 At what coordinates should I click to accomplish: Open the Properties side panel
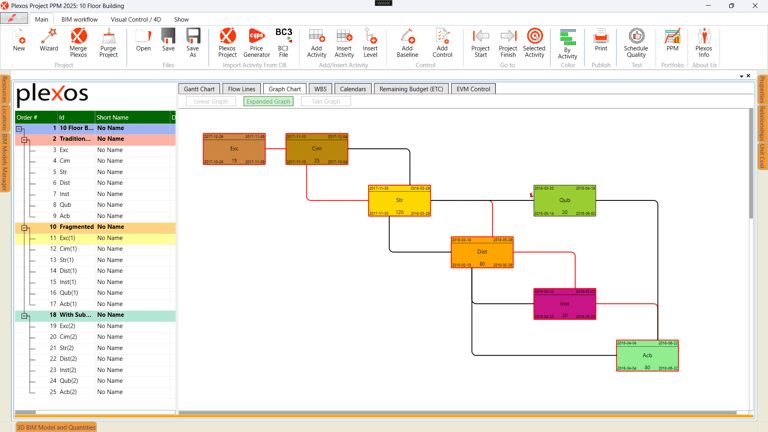click(762, 90)
